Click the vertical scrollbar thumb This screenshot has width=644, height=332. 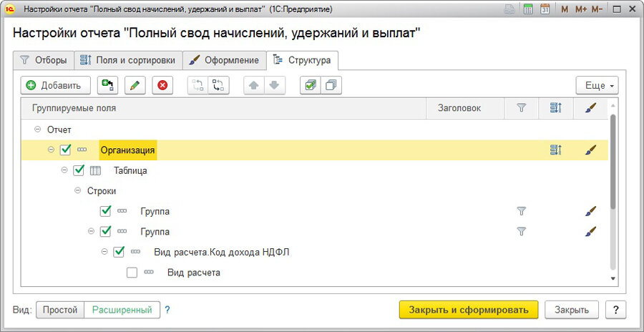[x=613, y=160]
